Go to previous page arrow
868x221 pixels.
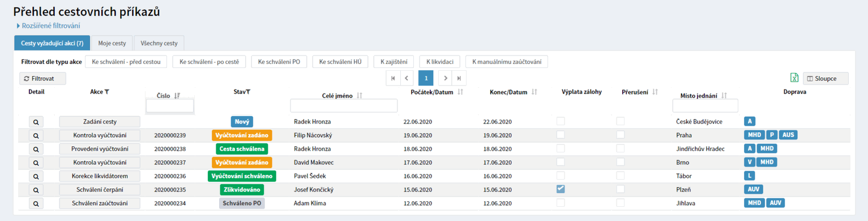pos(407,78)
